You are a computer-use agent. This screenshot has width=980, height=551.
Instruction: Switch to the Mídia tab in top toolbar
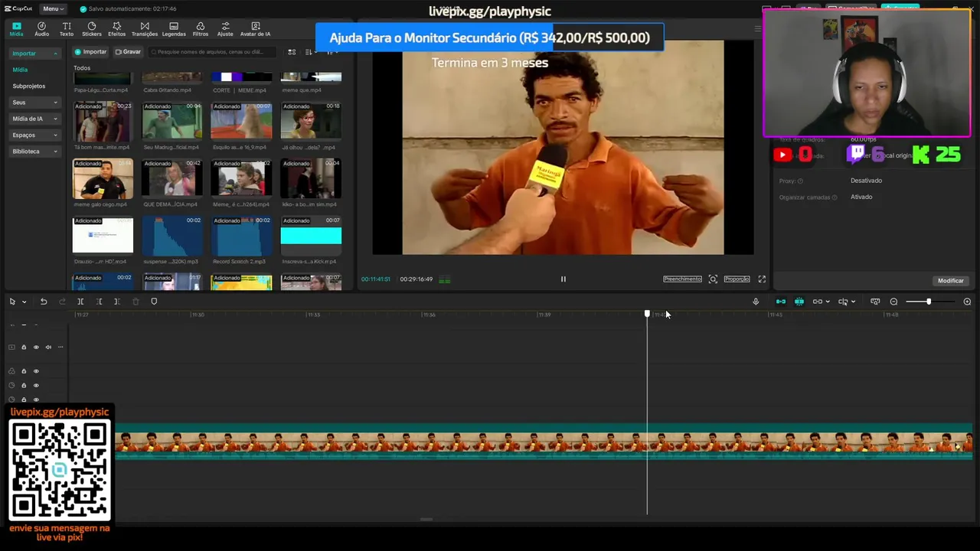coord(16,29)
